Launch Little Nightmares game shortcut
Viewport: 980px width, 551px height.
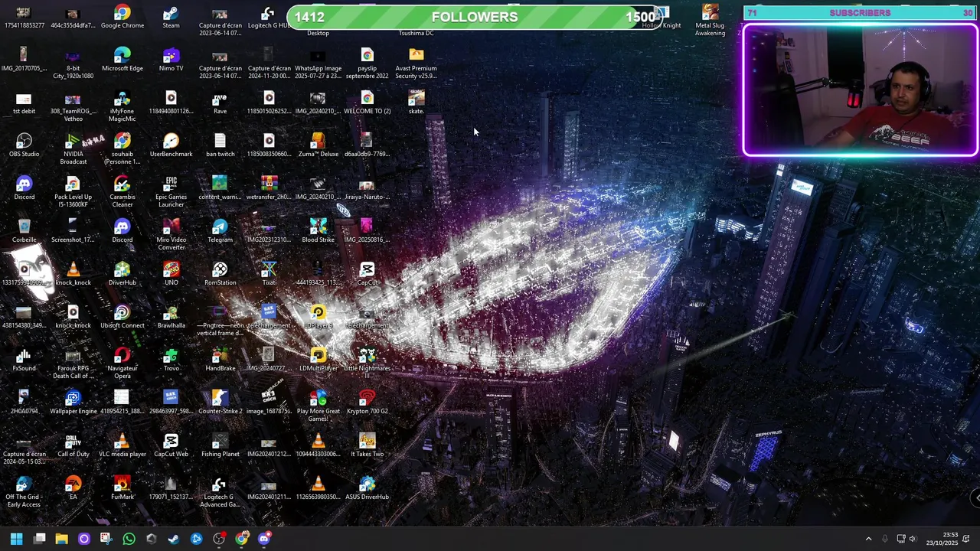367,364
